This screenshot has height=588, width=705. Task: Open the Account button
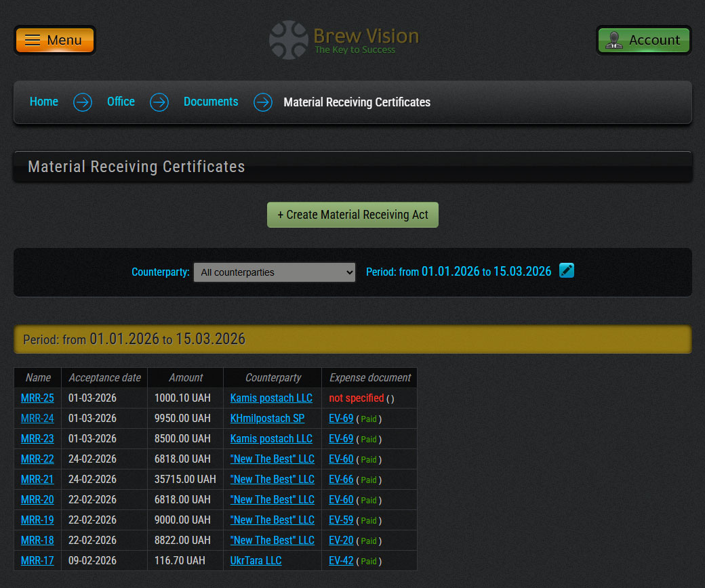click(643, 40)
